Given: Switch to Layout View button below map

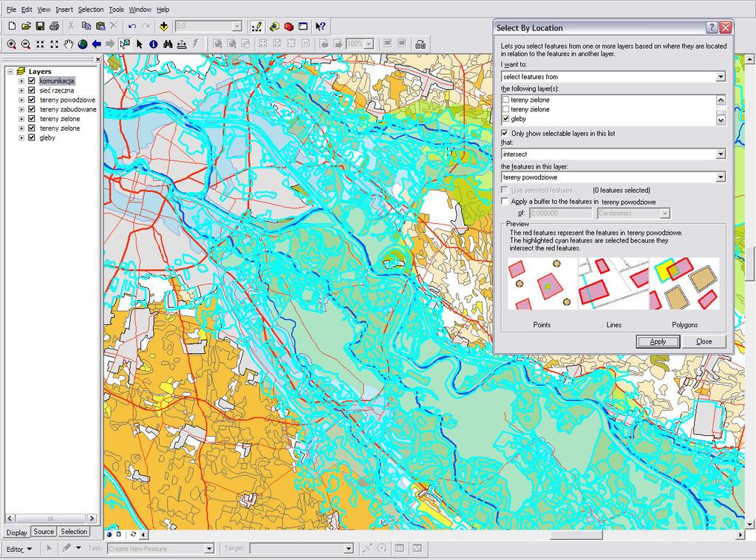Looking at the screenshot, I should 118,534.
